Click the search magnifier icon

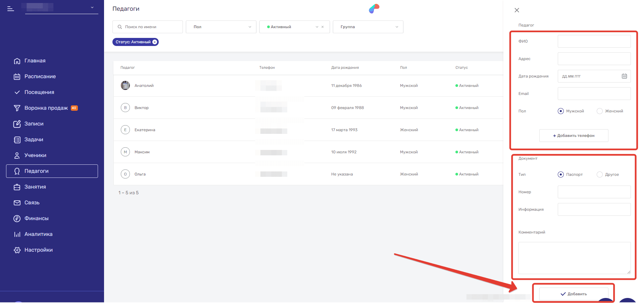coord(120,27)
